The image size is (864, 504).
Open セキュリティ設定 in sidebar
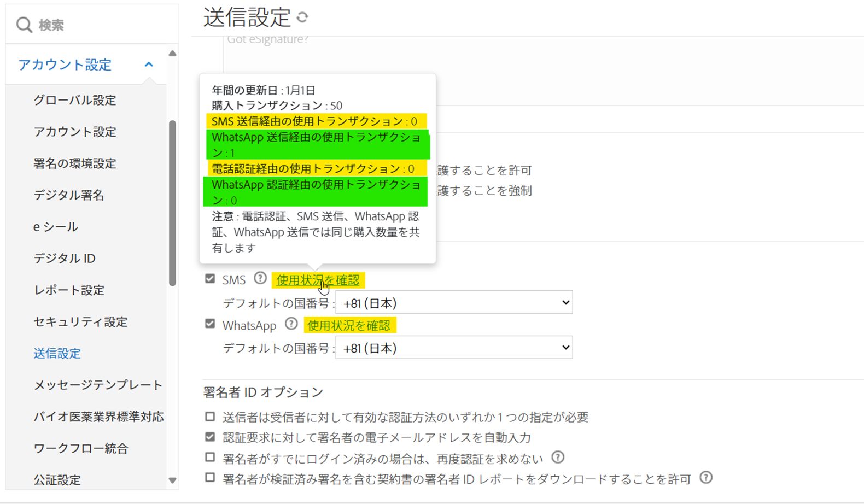click(80, 322)
